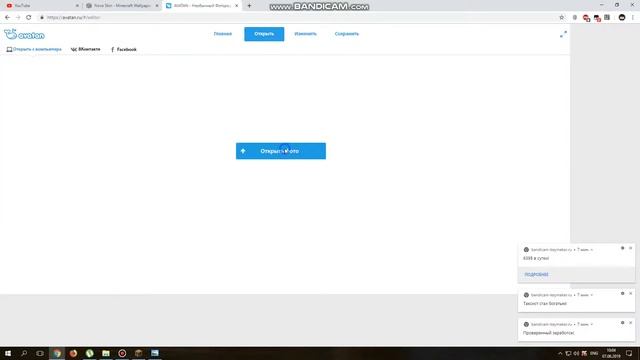Viewport: 640px width, 360px height.
Task: Expand the 'Проверенный заработок' notification chevron
Action: (x=592, y=324)
